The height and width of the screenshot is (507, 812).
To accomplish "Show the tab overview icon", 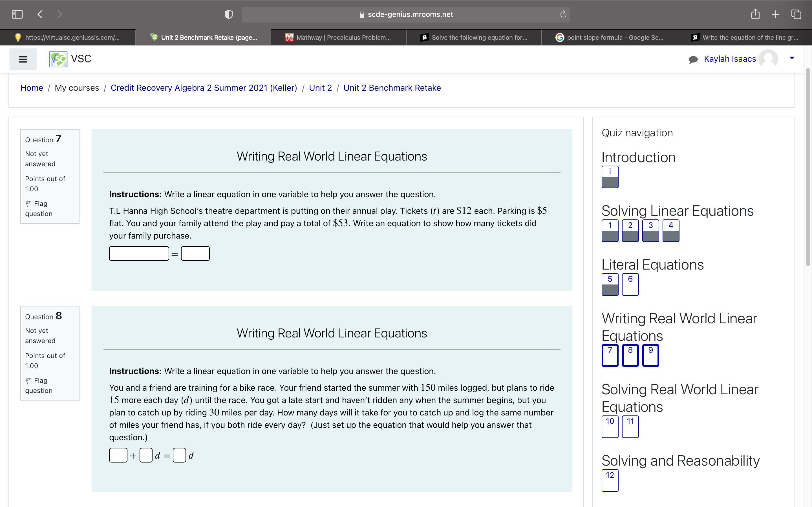I will [796, 14].
